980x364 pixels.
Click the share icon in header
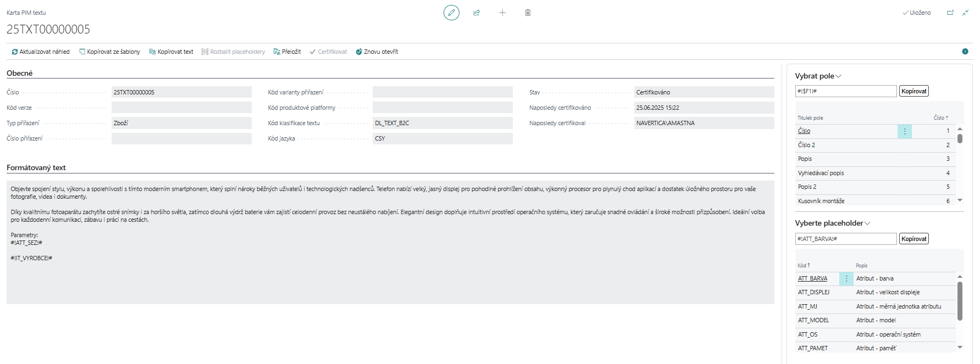tap(477, 13)
